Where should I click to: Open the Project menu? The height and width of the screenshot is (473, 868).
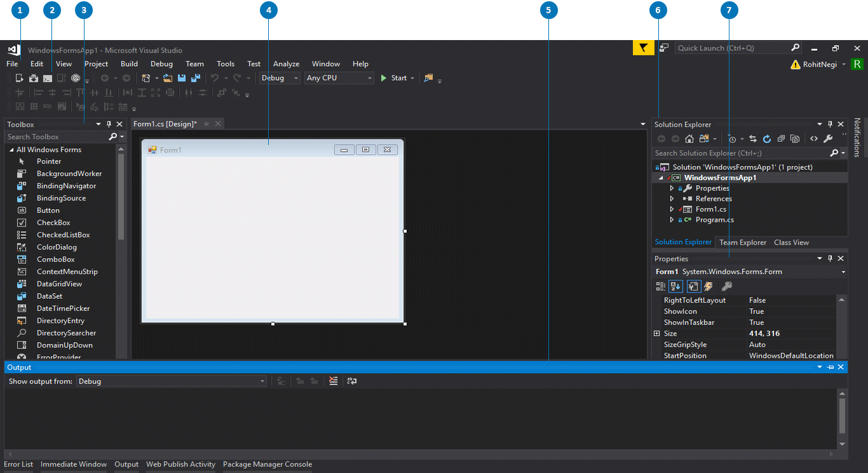click(96, 64)
